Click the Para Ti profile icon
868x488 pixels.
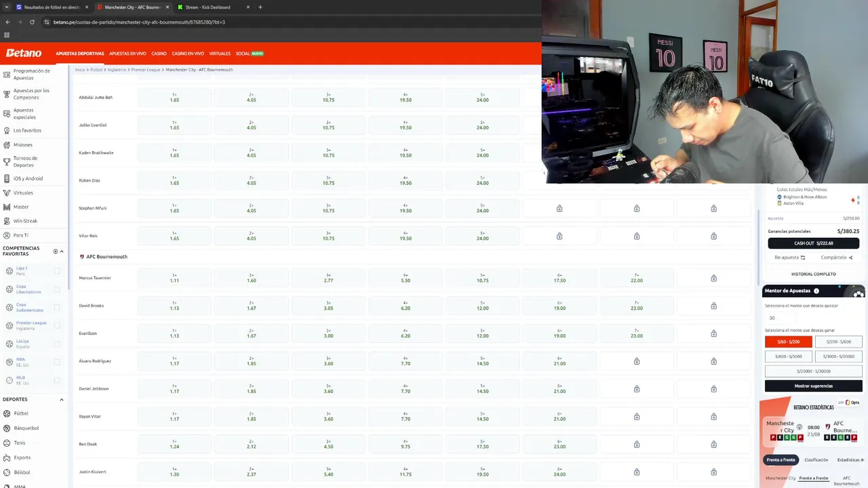[7, 235]
